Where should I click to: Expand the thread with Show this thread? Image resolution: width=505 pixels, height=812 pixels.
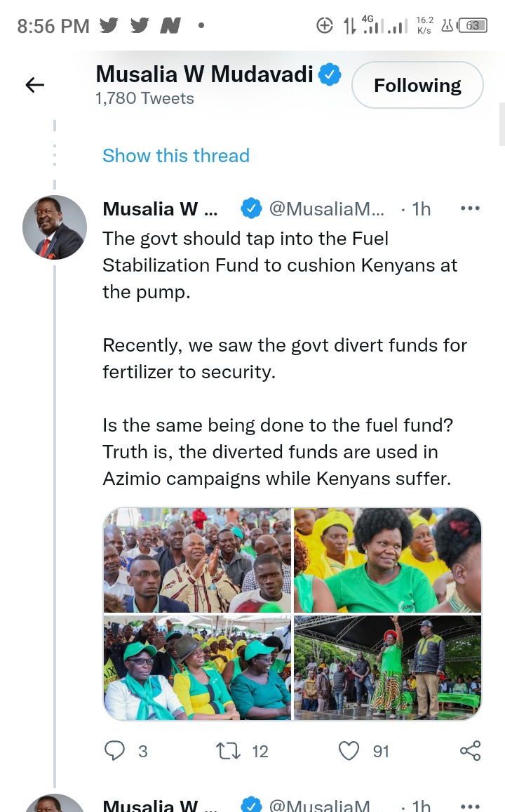[176, 155]
